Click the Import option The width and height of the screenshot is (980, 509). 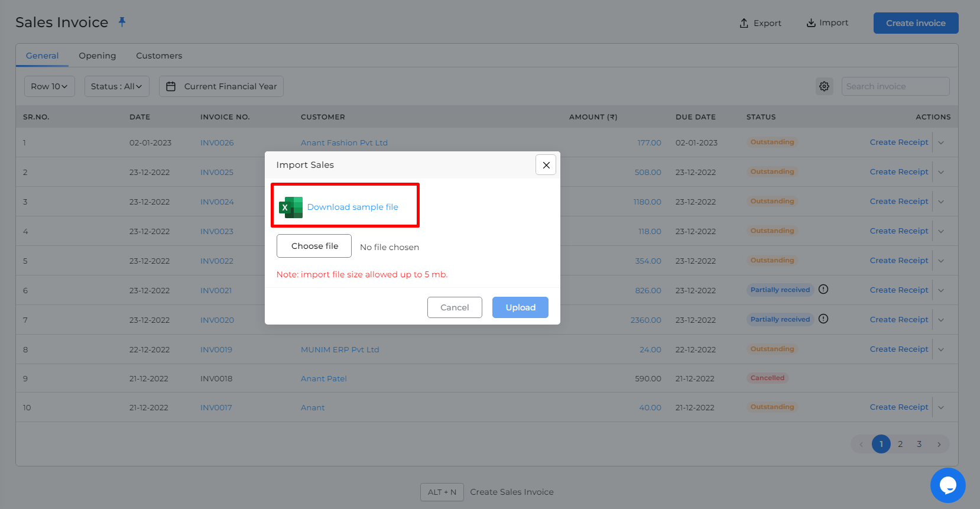point(827,23)
